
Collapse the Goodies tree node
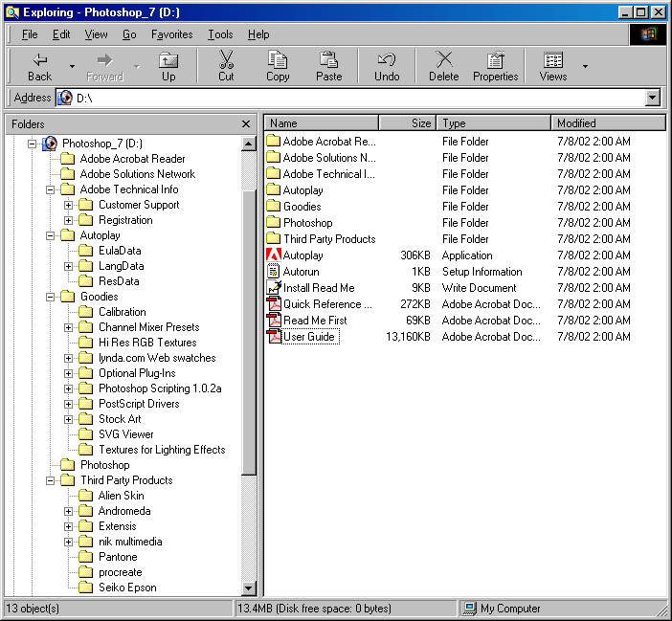(x=50, y=297)
